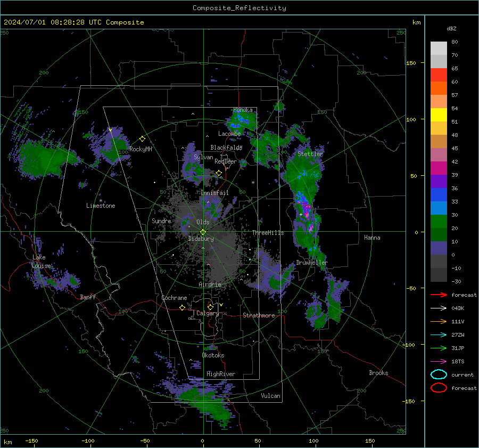Select the royal blue dBZ legend swatch
Viewport: 479px width, 448px height.
coord(439,194)
